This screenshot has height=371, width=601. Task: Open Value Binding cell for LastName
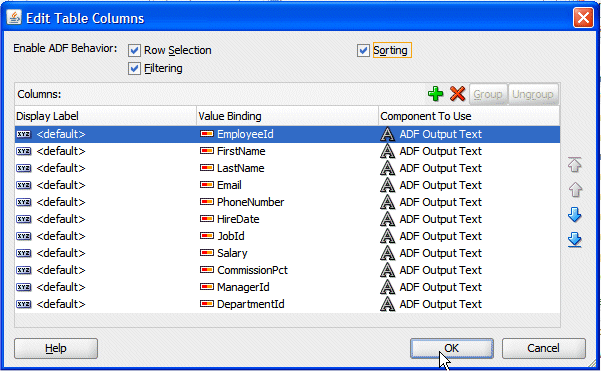pyautogui.click(x=287, y=168)
